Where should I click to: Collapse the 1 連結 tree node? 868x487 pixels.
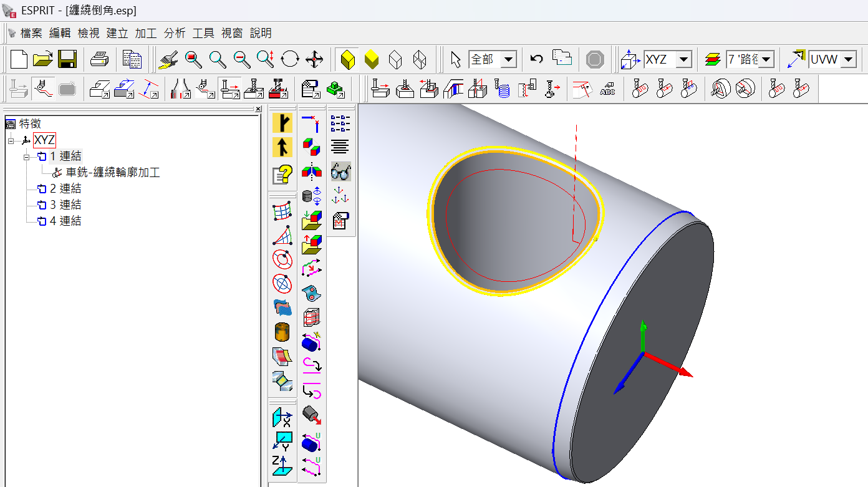[x=27, y=157]
